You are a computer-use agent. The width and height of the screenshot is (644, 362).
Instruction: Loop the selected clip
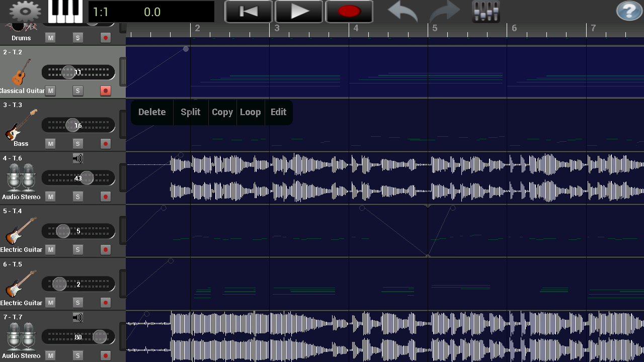[x=251, y=112]
